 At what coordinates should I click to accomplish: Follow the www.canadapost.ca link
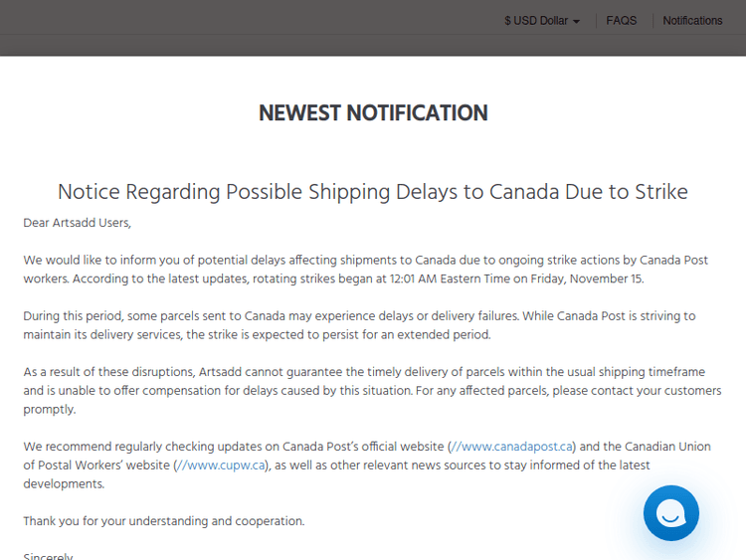pos(513,447)
